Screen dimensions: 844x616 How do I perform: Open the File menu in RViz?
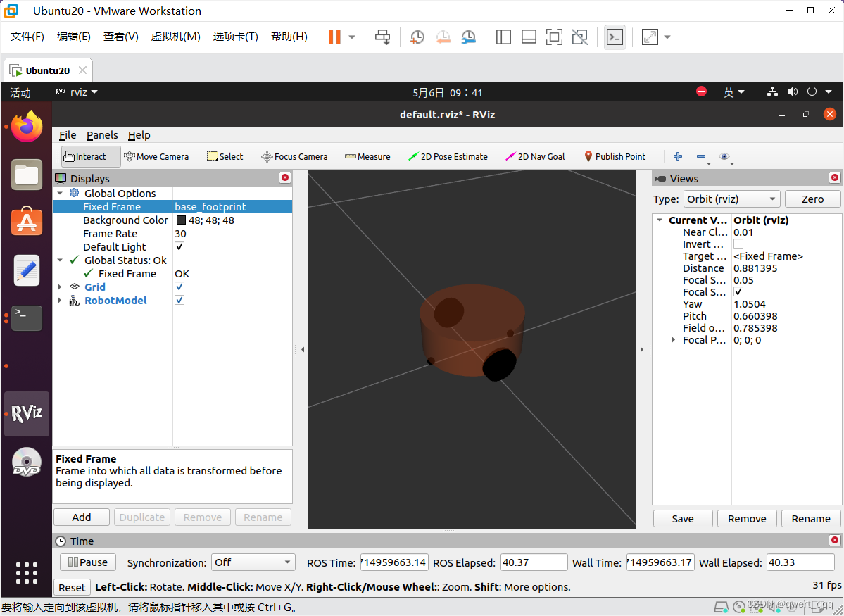point(68,135)
